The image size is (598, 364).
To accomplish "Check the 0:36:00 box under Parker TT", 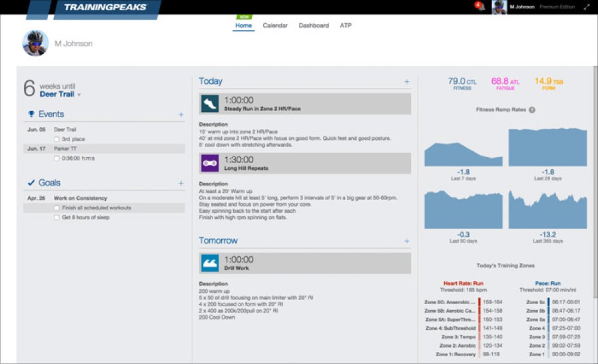I will tap(57, 158).
